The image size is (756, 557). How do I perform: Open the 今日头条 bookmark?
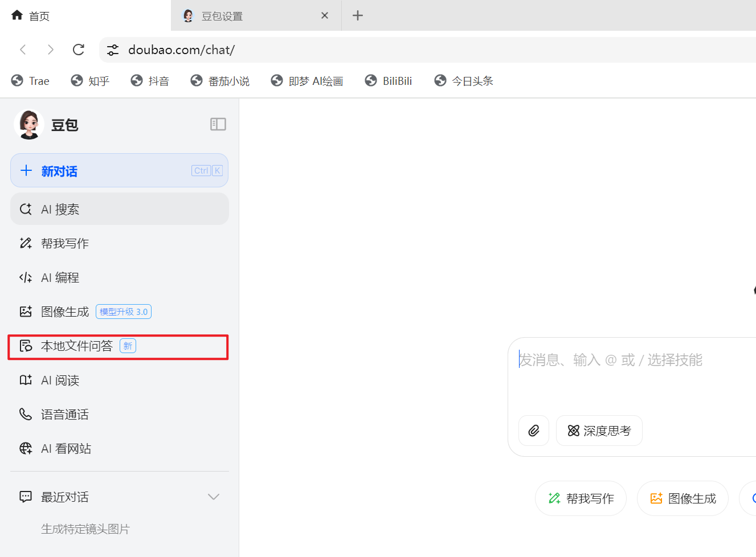463,81
